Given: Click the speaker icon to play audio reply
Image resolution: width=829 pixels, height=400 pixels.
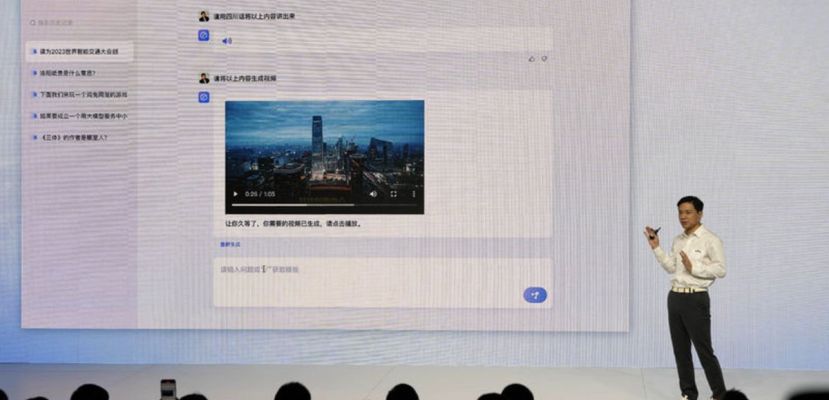Looking at the screenshot, I should pyautogui.click(x=227, y=41).
